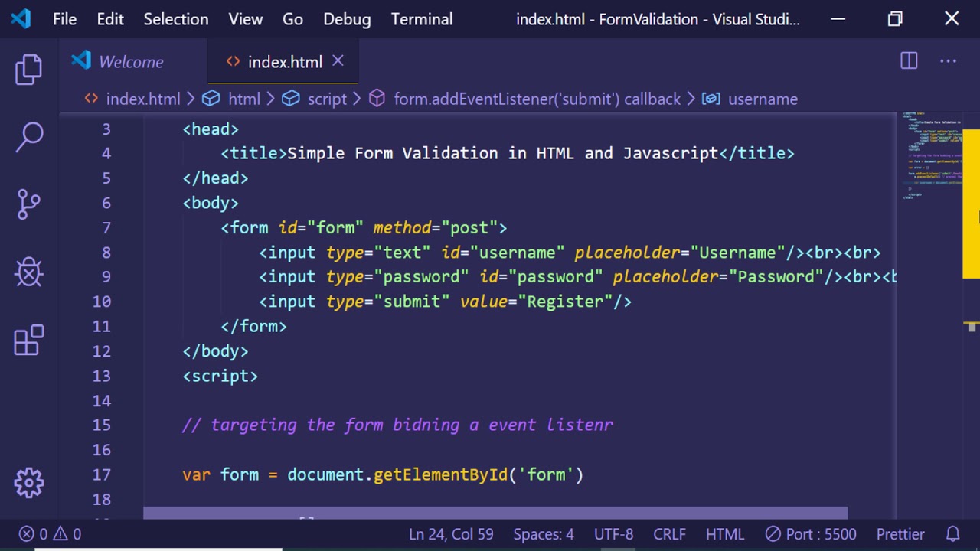The image size is (980, 551).
Task: Open the More Actions ellipsis menu
Action: click(x=948, y=61)
